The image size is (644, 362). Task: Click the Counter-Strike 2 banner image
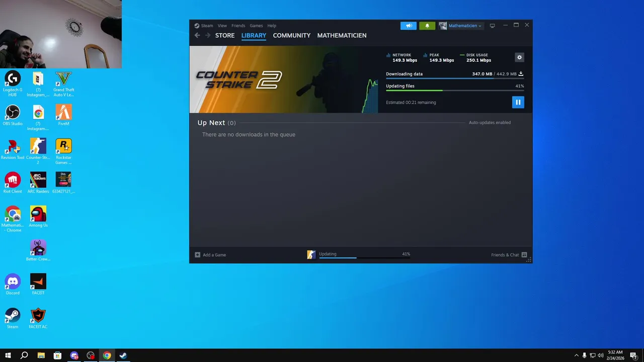pos(284,79)
